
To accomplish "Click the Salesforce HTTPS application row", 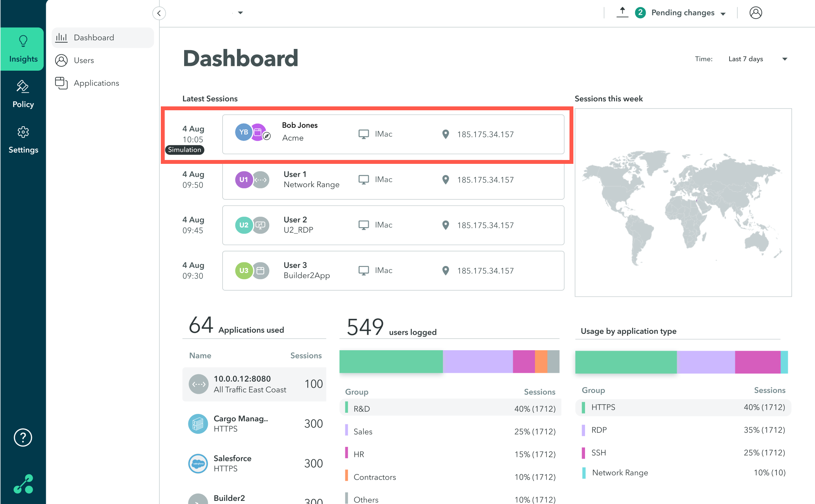I will pos(254,464).
